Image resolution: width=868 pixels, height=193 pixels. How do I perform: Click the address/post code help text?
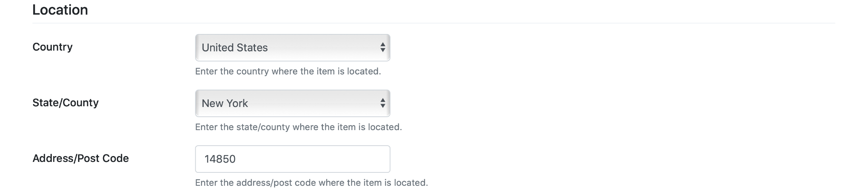pyautogui.click(x=311, y=183)
